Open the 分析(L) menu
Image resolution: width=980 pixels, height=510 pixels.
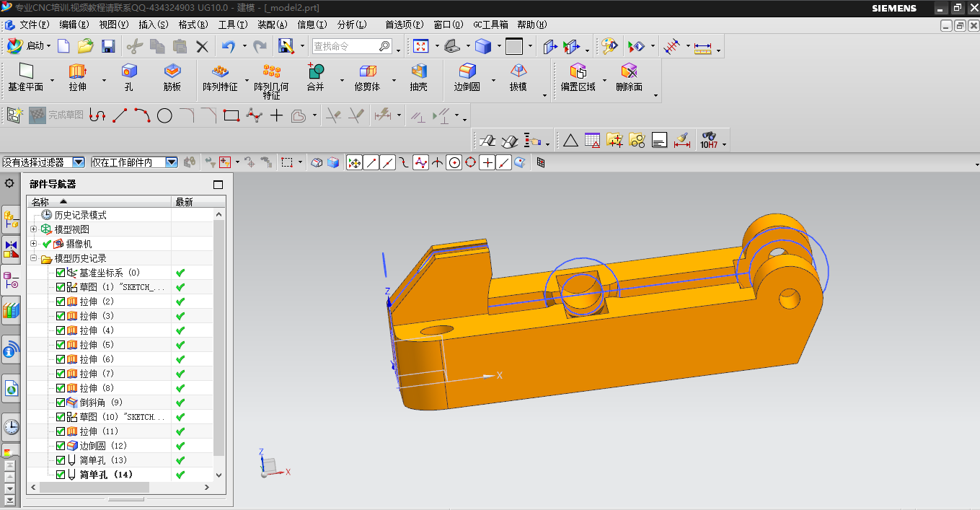pyautogui.click(x=352, y=25)
